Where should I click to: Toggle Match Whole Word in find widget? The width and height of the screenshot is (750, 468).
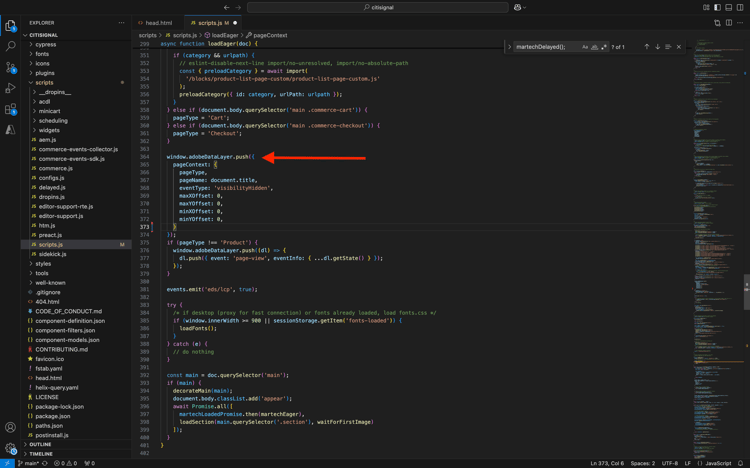(594, 47)
